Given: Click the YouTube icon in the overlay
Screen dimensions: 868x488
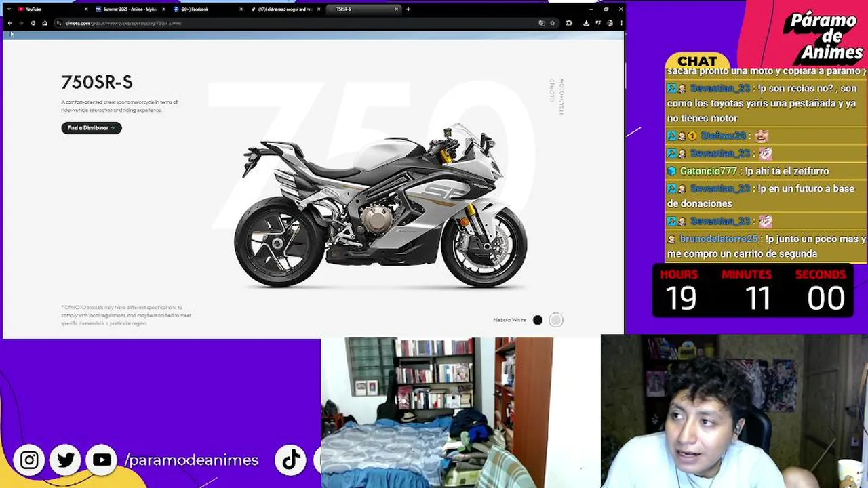Looking at the screenshot, I should 102,460.
